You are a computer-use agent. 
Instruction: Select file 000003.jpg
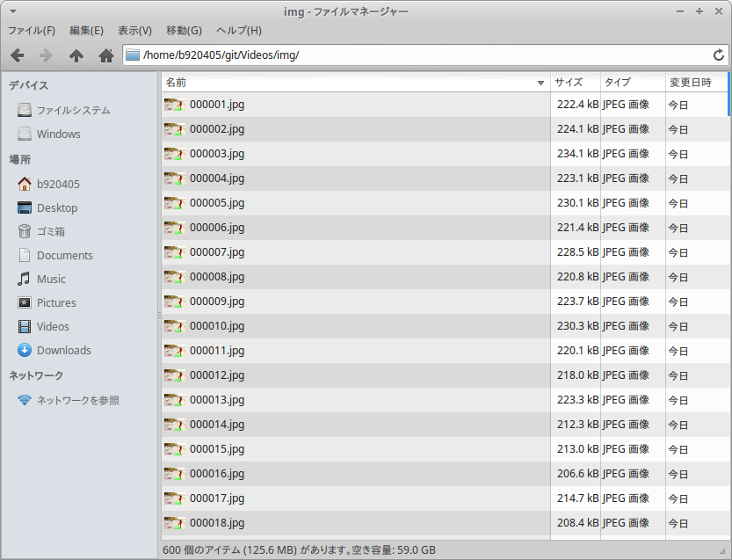356,154
